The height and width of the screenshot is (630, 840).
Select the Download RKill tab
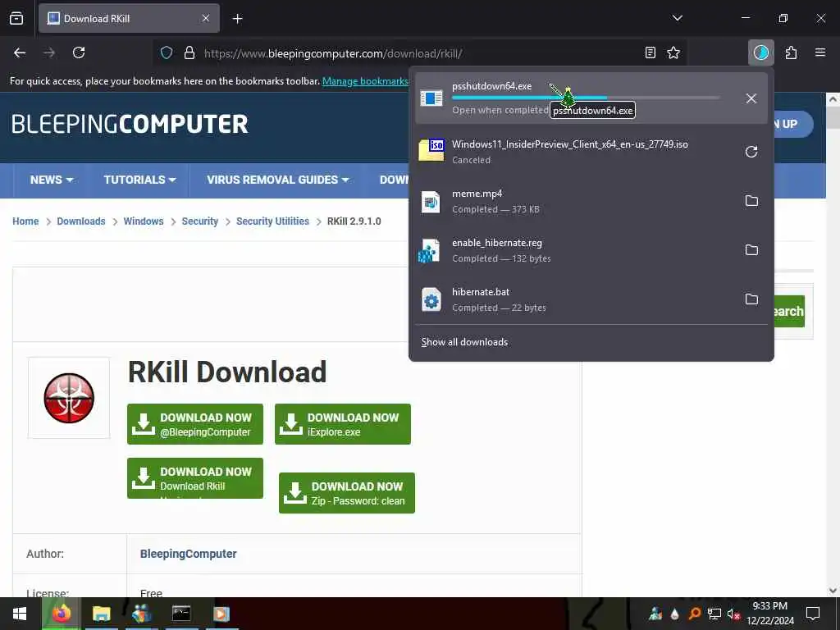129,18
